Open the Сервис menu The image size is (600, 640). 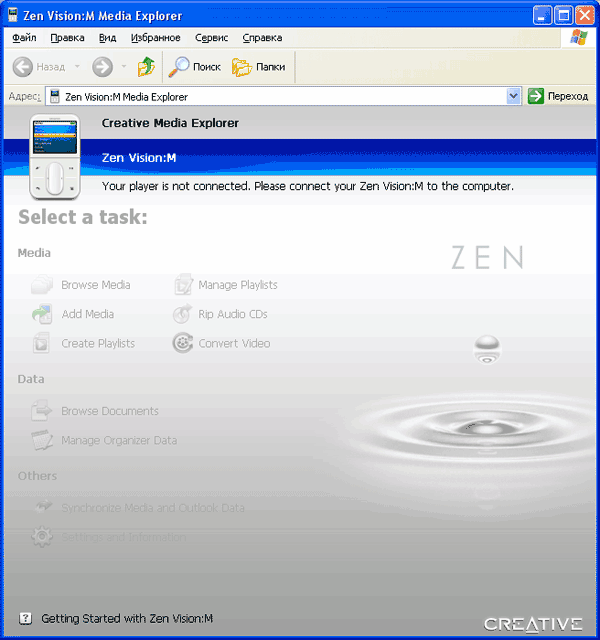coord(211,38)
